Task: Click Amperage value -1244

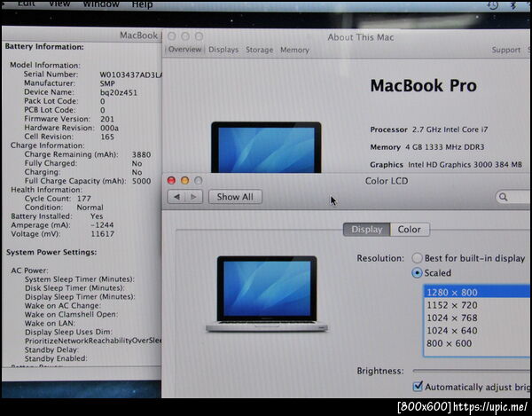Action: coord(102,225)
